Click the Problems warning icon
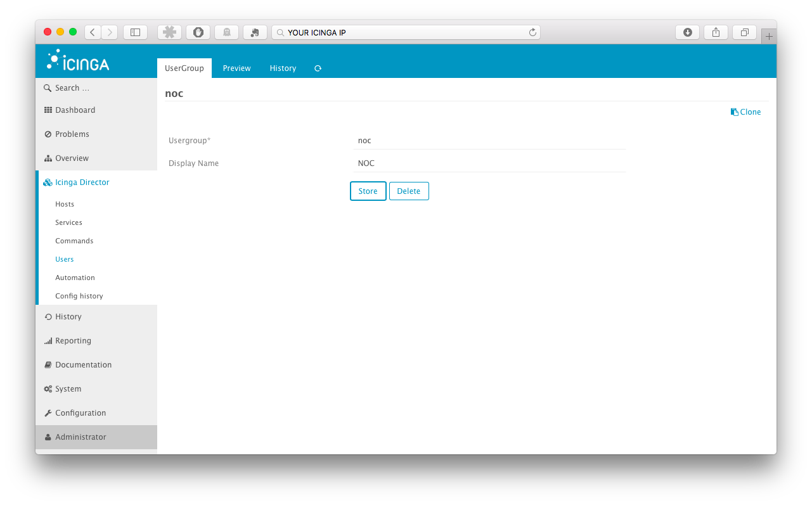Viewport: 812px width, 505px height. pyautogui.click(x=48, y=134)
